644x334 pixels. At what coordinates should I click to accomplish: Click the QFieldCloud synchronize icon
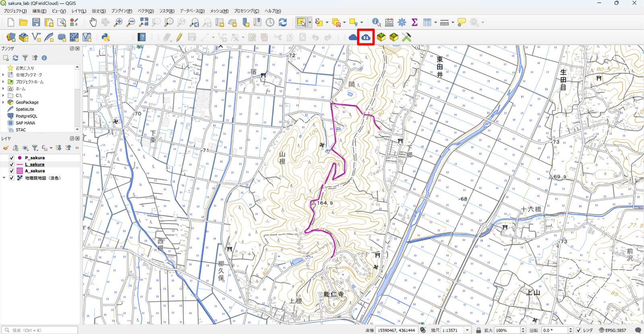tap(366, 37)
